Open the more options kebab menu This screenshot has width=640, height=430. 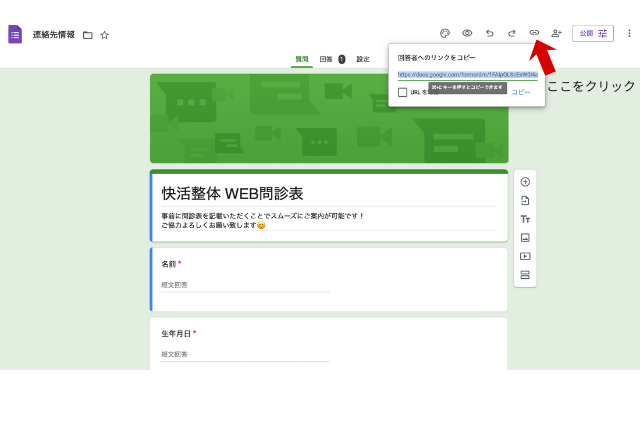pos(629,33)
